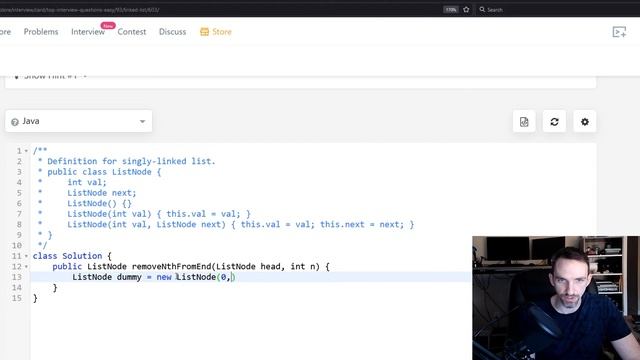
Task: Click line number 9 in gutter
Action: [x=19, y=235]
